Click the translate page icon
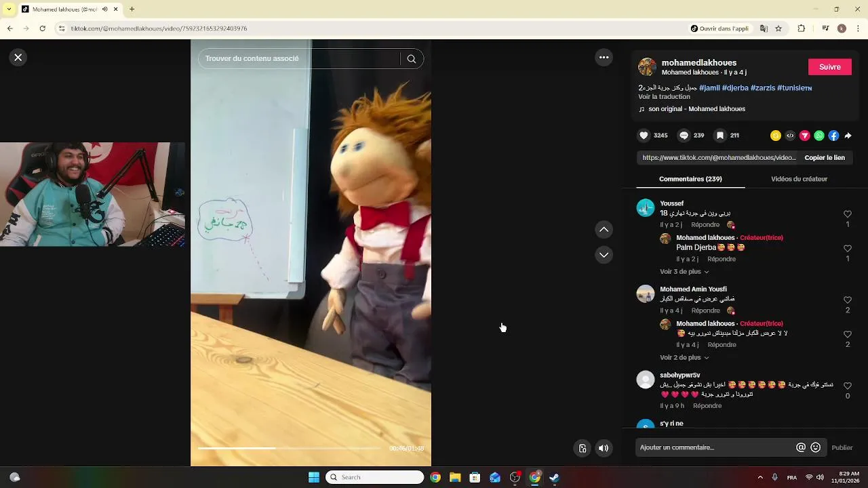Screen dimensions: 868x488 [764, 28]
